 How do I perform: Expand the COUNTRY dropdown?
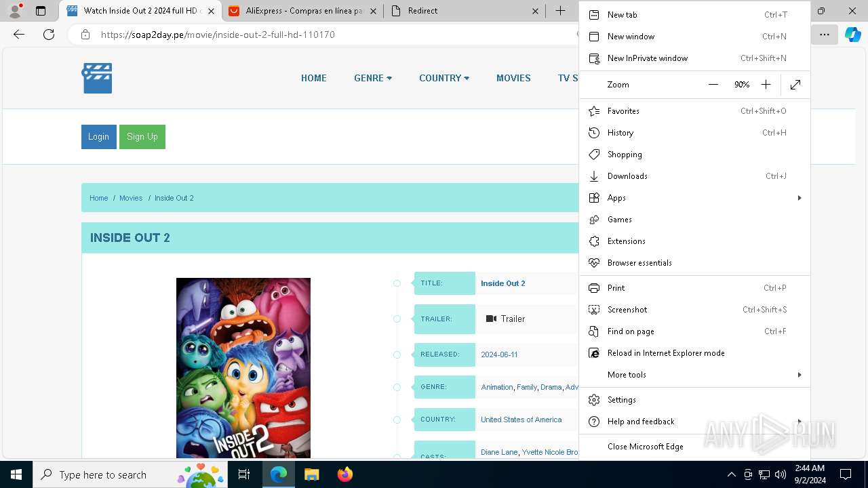click(x=444, y=78)
